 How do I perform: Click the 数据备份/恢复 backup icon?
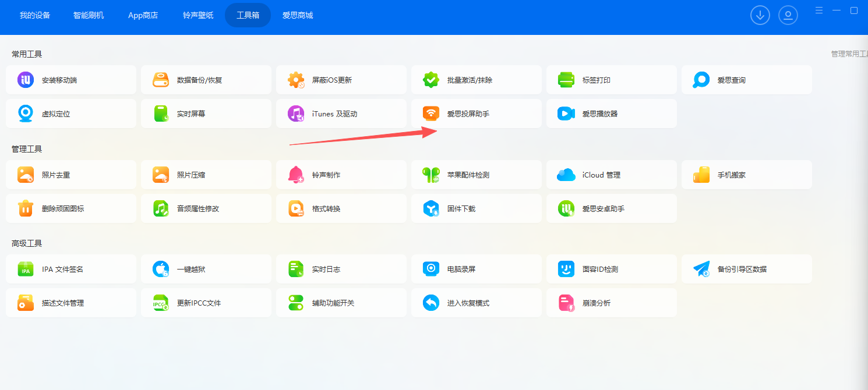tap(161, 80)
